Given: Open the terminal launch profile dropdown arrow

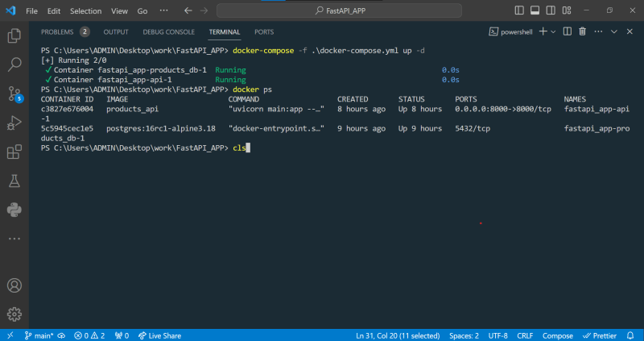Looking at the screenshot, I should point(553,31).
